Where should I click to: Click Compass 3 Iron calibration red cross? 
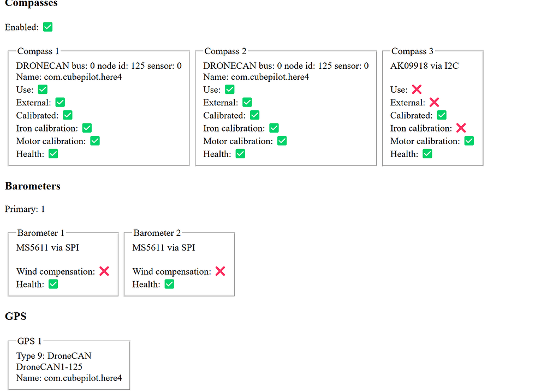[x=461, y=128]
